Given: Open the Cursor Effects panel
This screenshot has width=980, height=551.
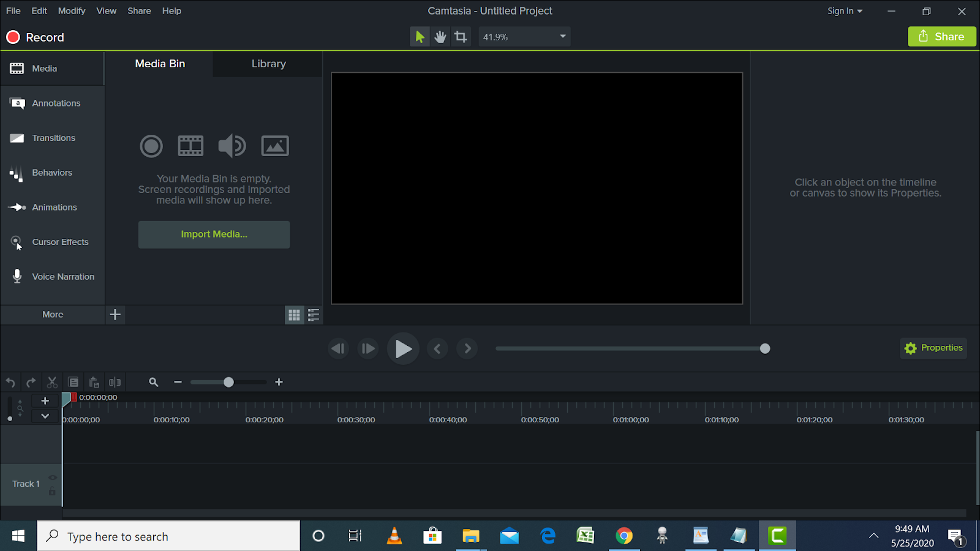Looking at the screenshot, I should [x=52, y=242].
